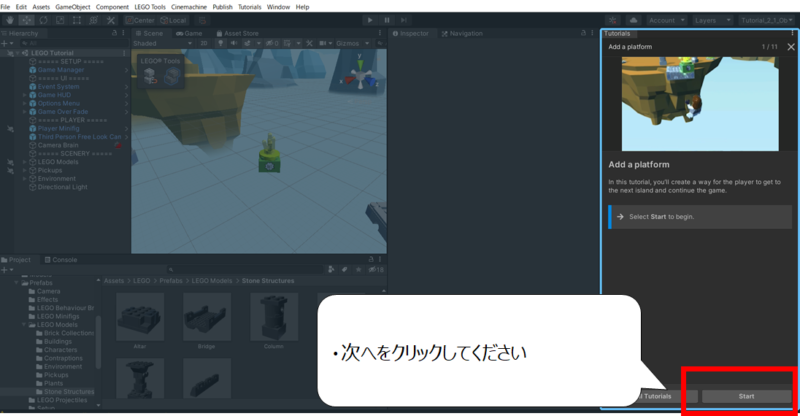
Task: Click search by type icon in Project
Action: [x=331, y=270]
